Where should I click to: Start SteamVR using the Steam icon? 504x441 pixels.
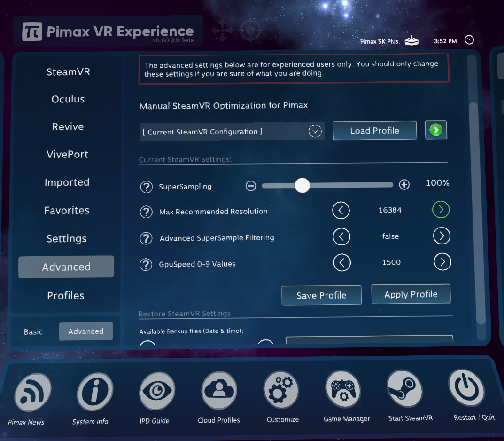(405, 388)
